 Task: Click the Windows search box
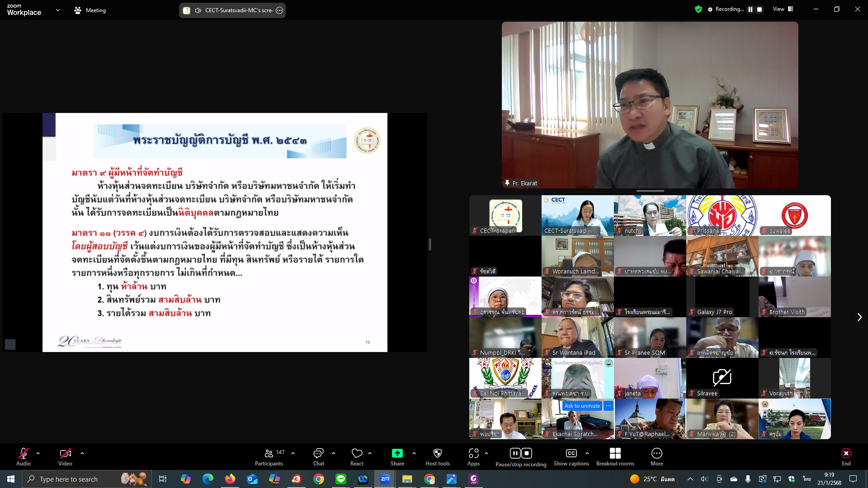pyautogui.click(x=86, y=479)
